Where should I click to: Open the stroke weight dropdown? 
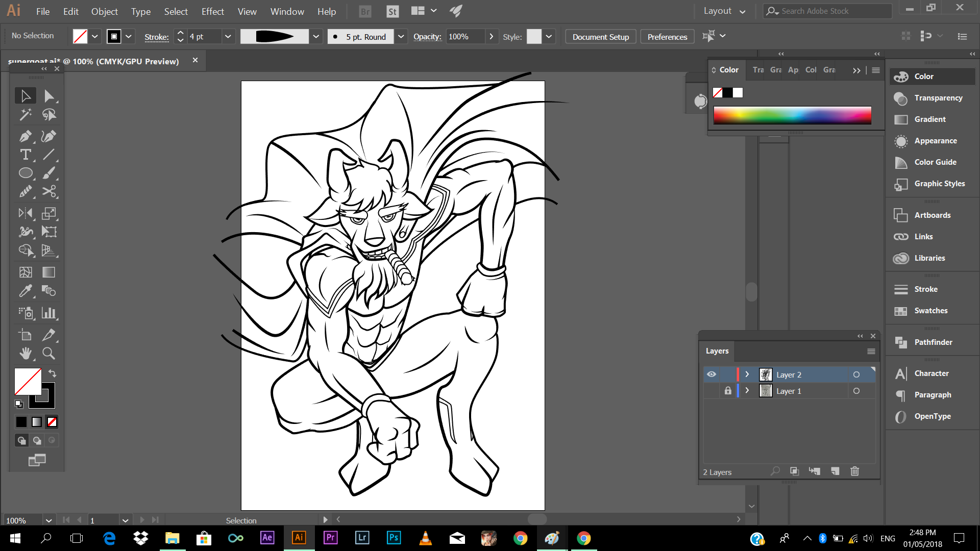(228, 37)
